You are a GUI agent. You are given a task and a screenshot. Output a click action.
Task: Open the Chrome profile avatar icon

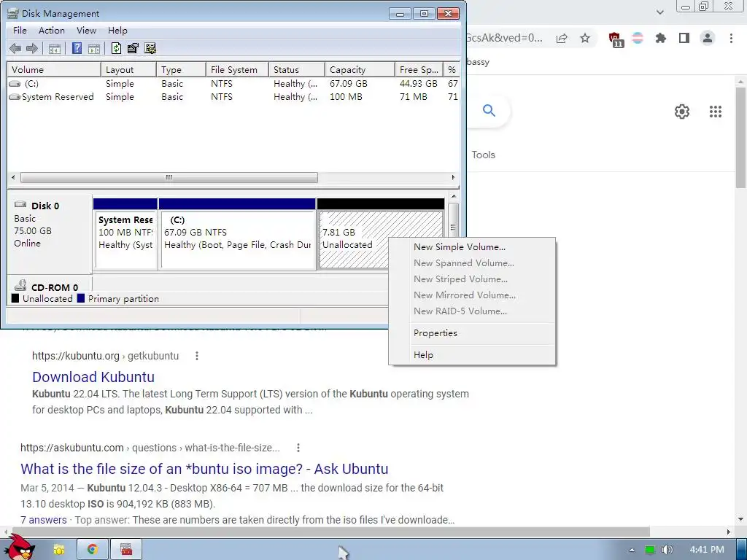[708, 38]
